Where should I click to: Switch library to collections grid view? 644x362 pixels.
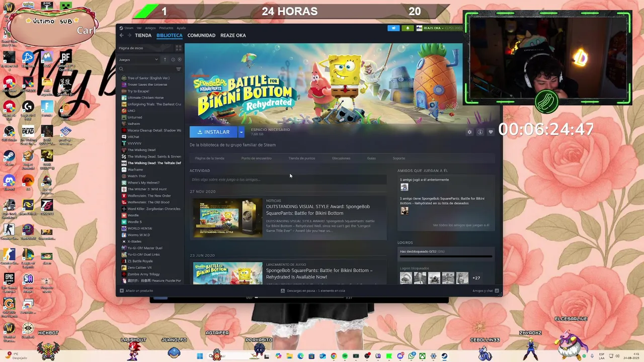tap(178, 48)
